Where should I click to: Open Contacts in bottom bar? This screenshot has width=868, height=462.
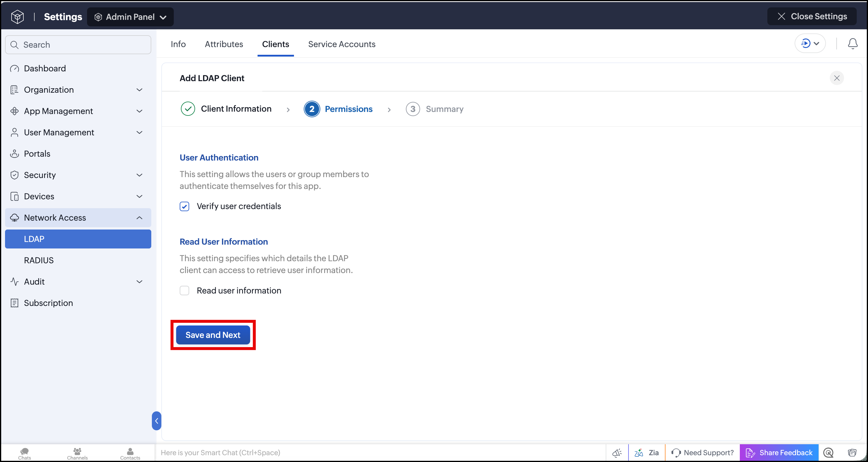click(130, 453)
